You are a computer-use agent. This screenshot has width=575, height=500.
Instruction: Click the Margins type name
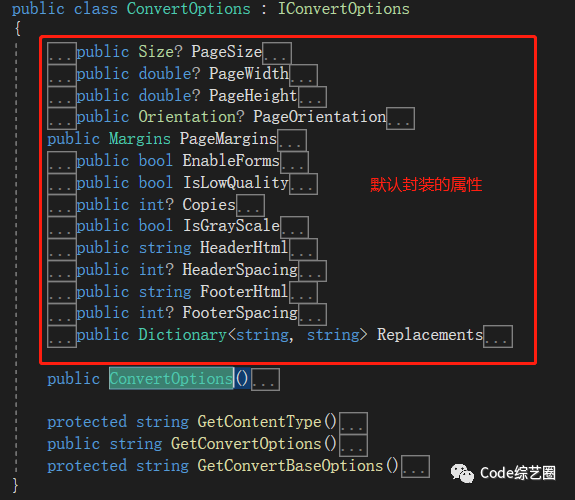pos(140,139)
